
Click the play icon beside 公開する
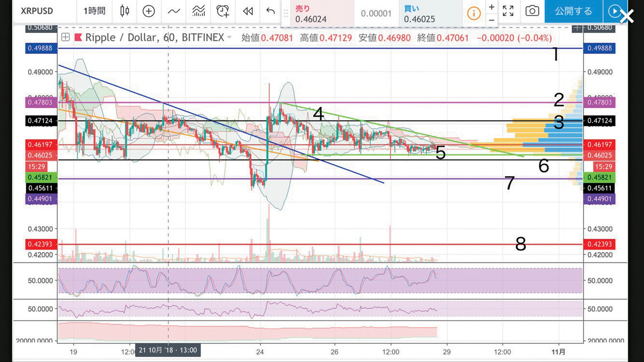(x=614, y=11)
